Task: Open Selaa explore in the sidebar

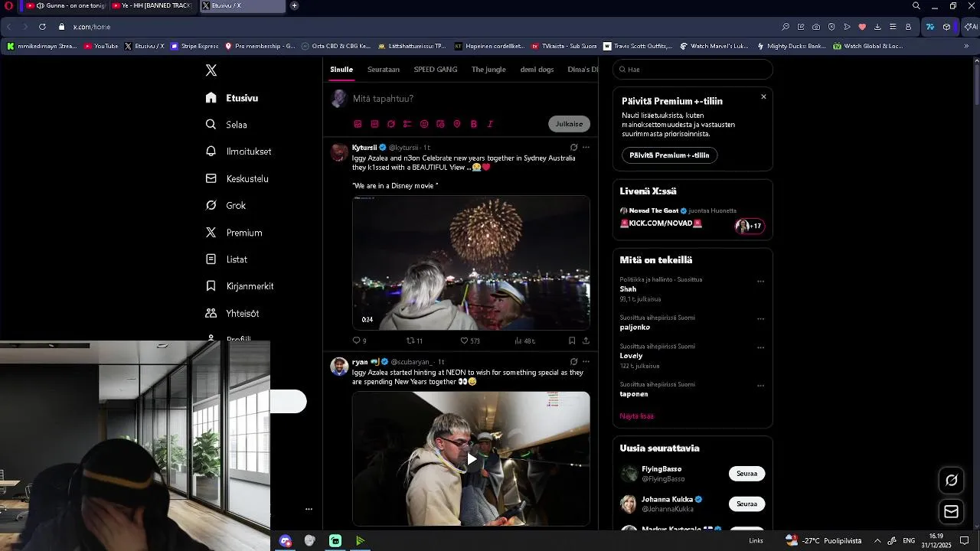Action: (227, 125)
